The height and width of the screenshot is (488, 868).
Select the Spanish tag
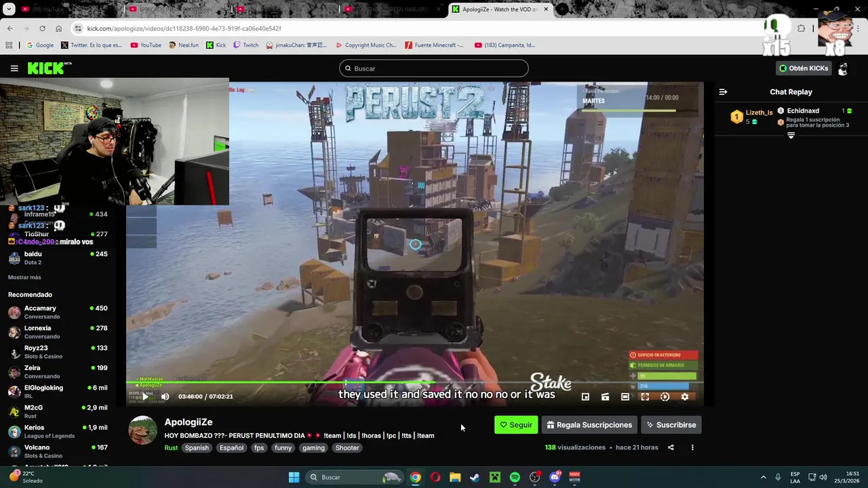[x=197, y=447]
